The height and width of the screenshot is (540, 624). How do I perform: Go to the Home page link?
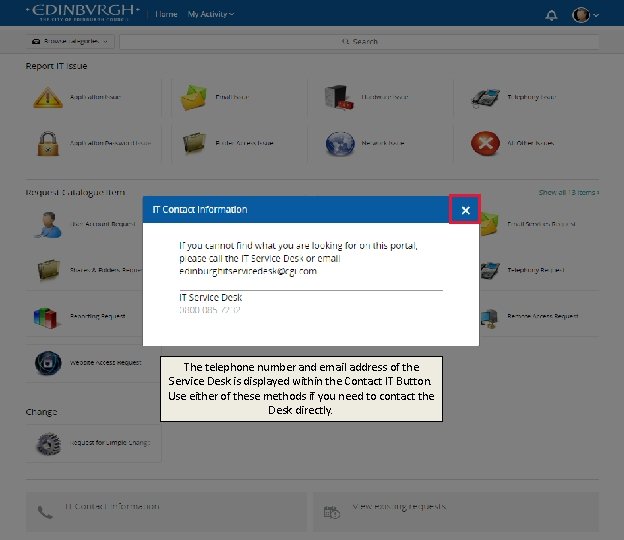pyautogui.click(x=166, y=14)
